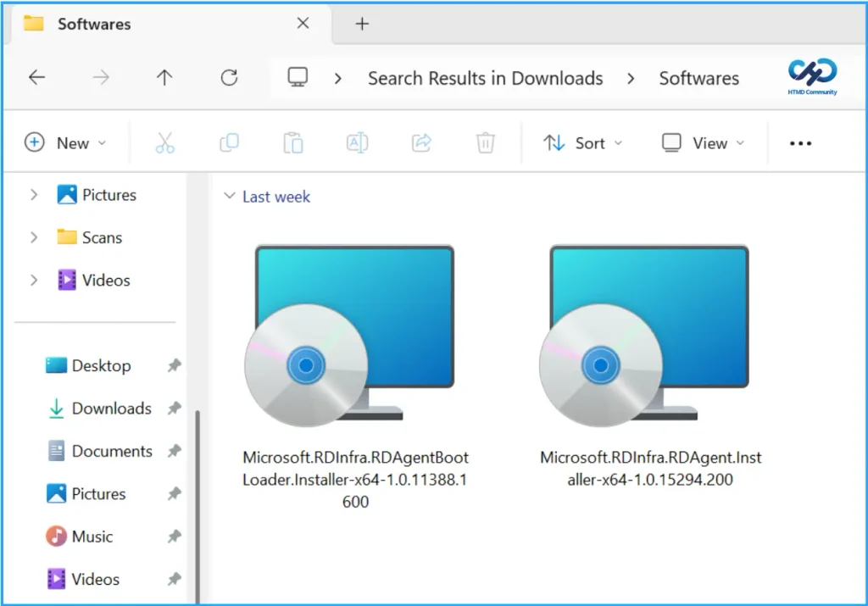
Task: Click the This PC monitor icon in address bar
Action: 298,77
